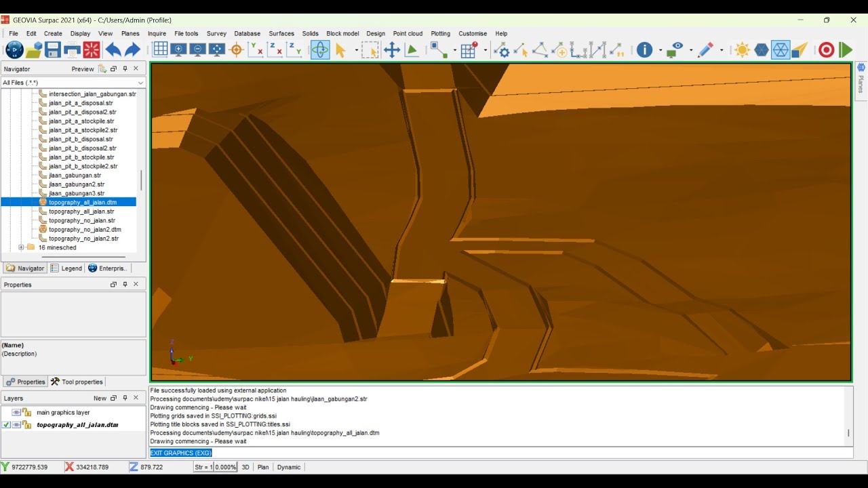Click the segment with yellow pointer icon

521,49
